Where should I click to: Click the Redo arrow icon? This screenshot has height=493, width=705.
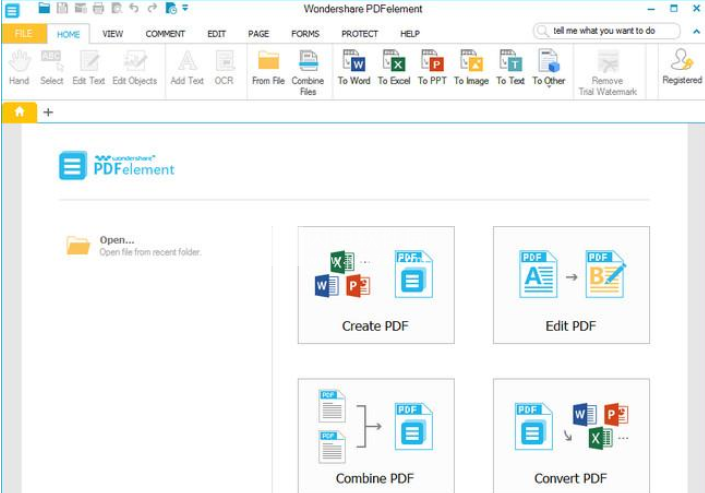click(152, 8)
